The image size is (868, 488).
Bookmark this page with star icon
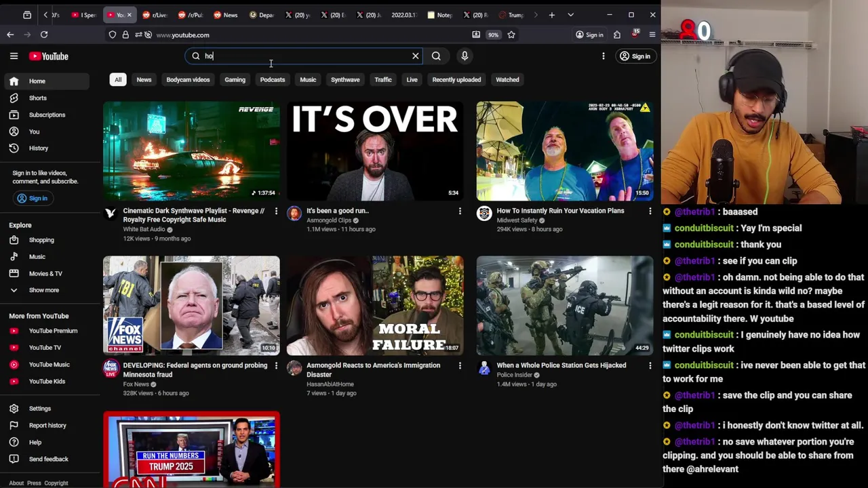pyautogui.click(x=511, y=35)
